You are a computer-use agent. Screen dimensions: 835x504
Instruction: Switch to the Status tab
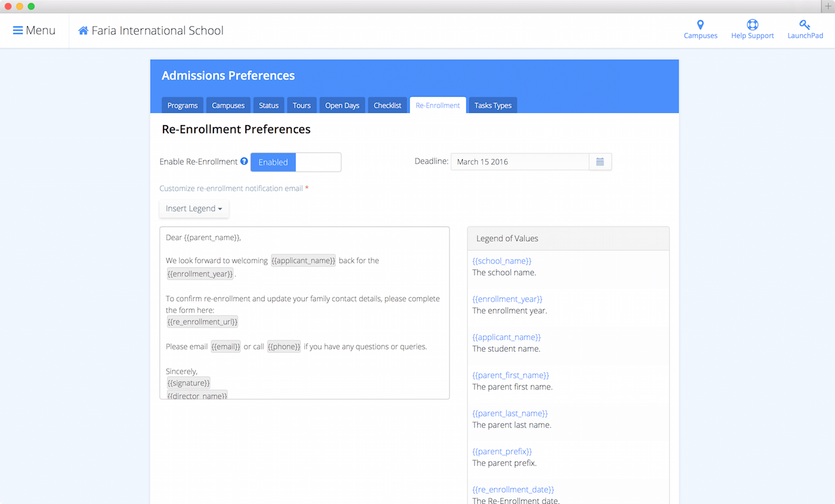tap(269, 105)
